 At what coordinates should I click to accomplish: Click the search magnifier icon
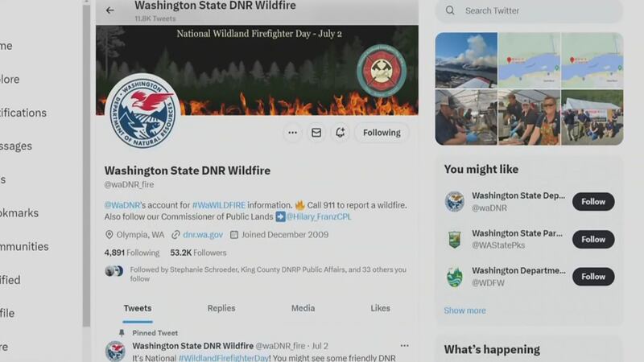[x=450, y=10]
